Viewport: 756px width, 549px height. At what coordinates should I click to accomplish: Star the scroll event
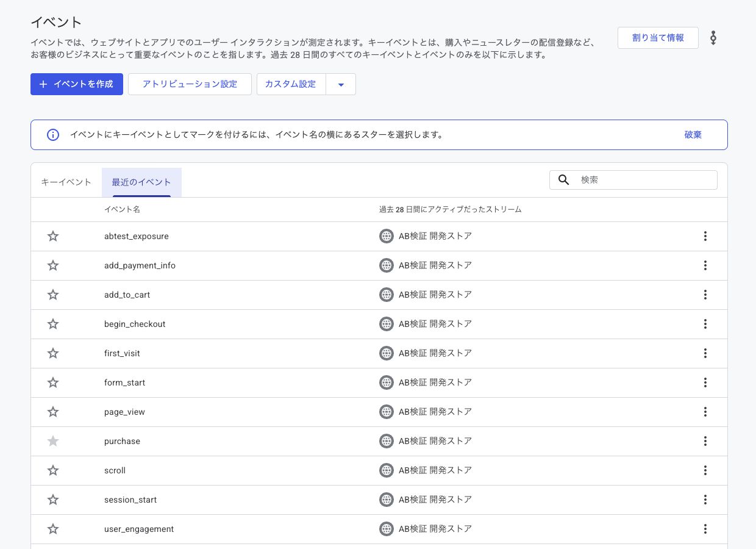pyautogui.click(x=53, y=470)
